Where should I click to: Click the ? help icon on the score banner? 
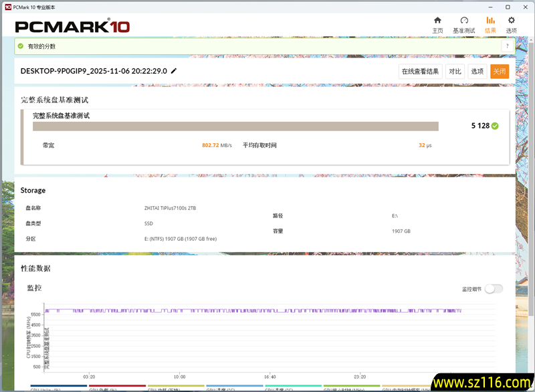coord(507,45)
